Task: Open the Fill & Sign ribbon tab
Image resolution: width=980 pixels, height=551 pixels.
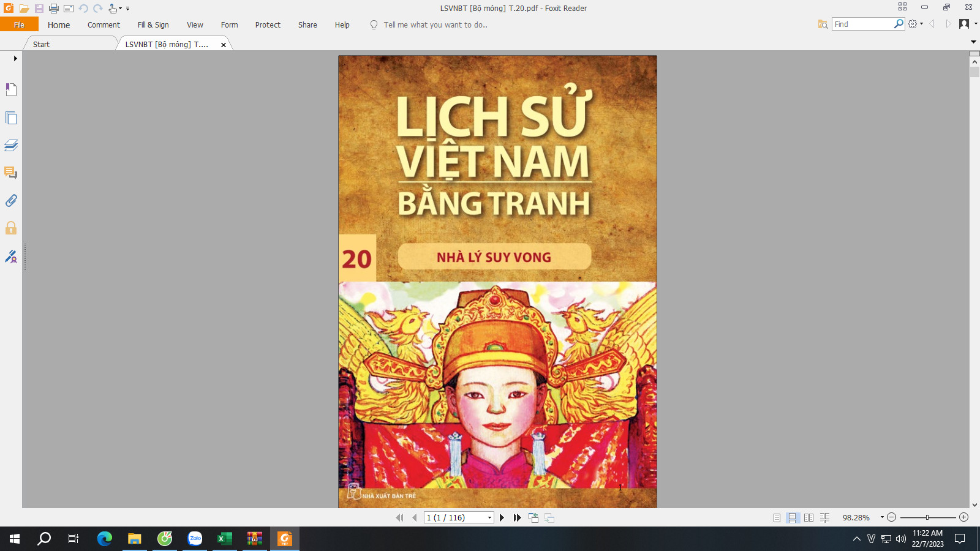Action: pyautogui.click(x=153, y=25)
